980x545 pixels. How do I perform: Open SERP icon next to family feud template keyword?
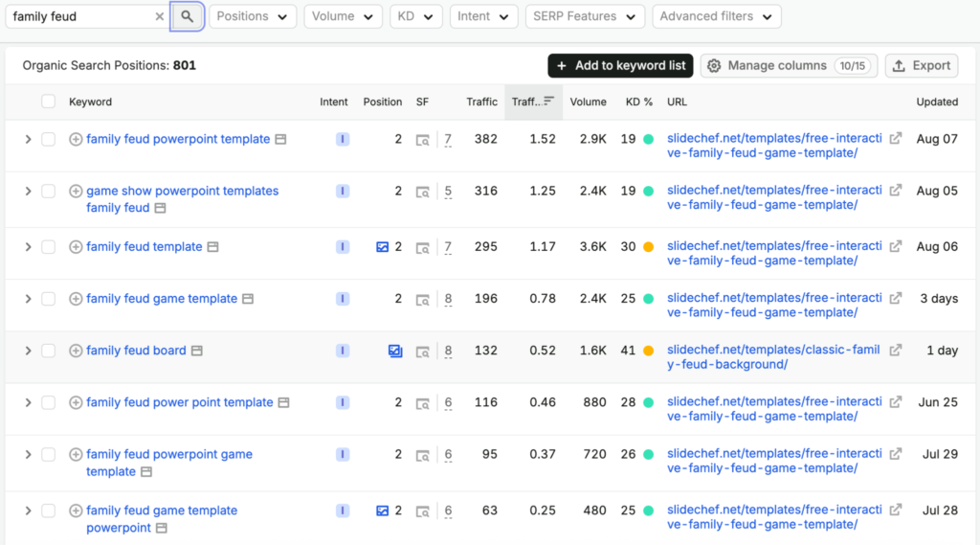(x=213, y=246)
